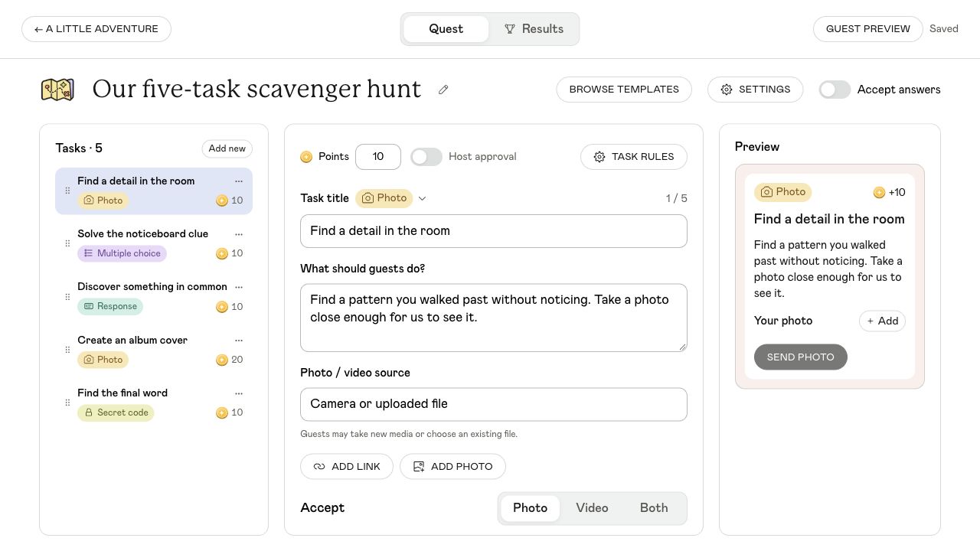
Task: Grab the drag handle of Create an album cover
Action: [67, 350]
